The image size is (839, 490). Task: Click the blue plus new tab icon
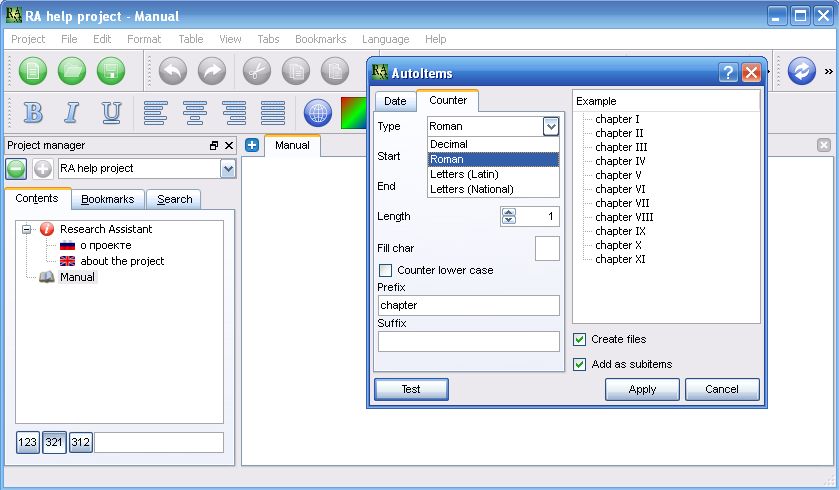(x=252, y=145)
